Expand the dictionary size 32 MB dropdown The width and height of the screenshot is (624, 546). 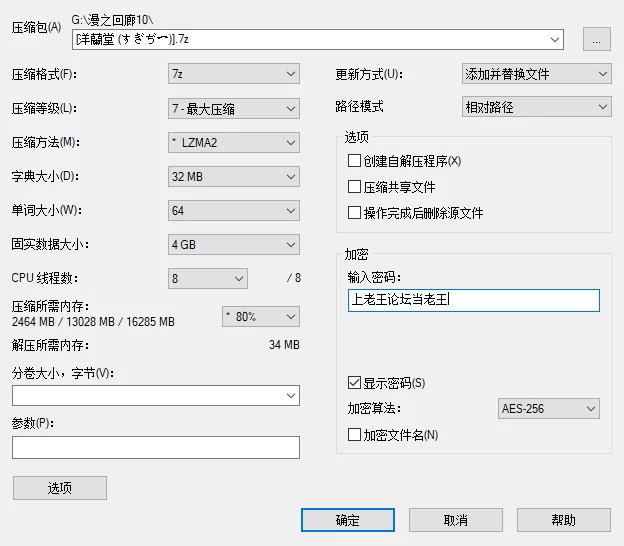pos(233,177)
